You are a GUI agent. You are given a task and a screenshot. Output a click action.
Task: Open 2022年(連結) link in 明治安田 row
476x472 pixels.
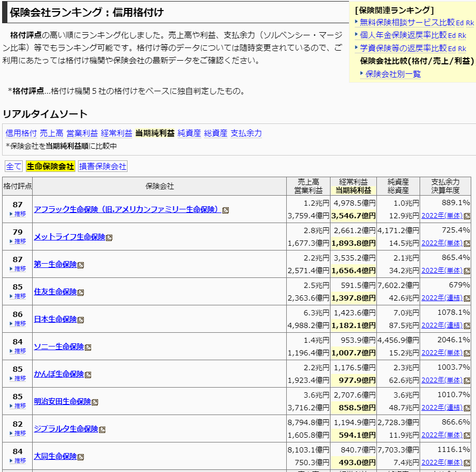442,408
